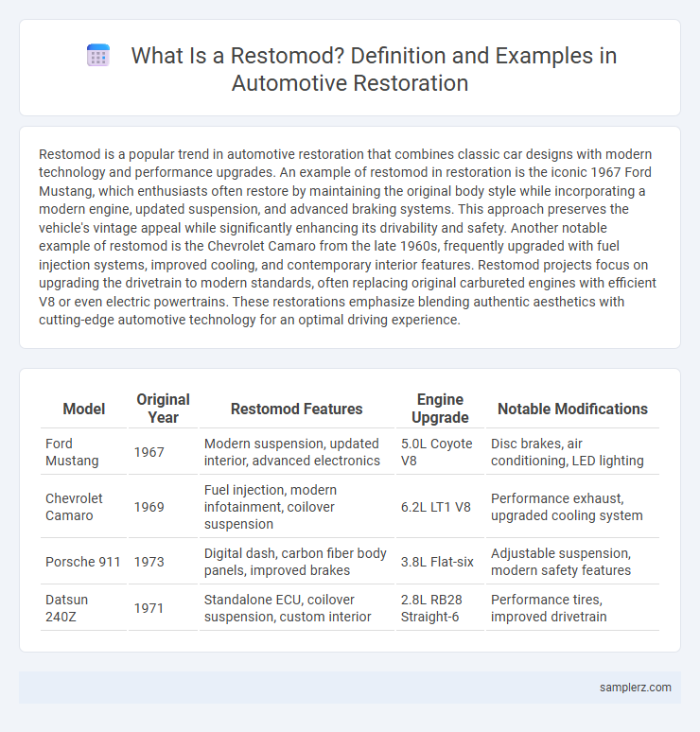This screenshot has width=700, height=732.
Task: Select the Model column header
Action: click(x=83, y=409)
